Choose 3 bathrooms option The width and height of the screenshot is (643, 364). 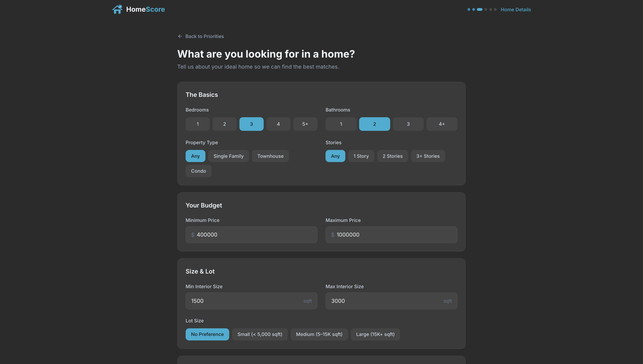coord(408,124)
